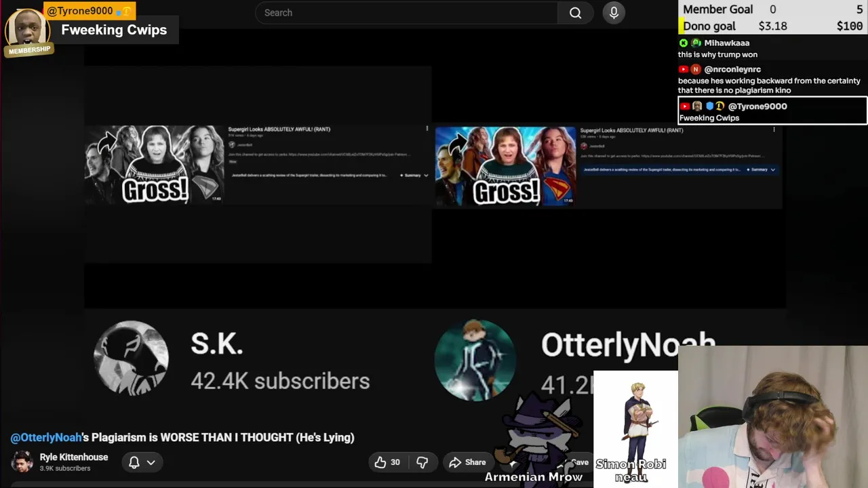Viewport: 868px width, 488px height.
Task: Click the '3.9K subscribers' count text
Action: 65,468
